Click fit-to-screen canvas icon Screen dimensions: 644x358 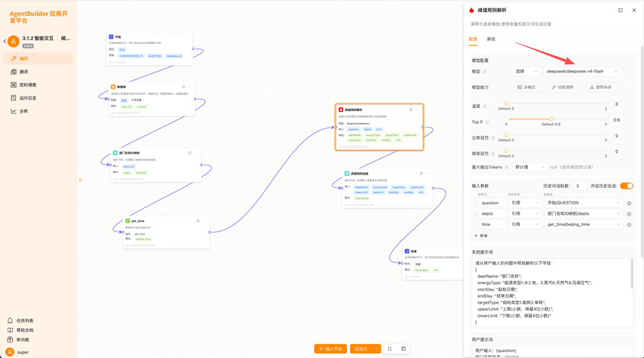390,348
